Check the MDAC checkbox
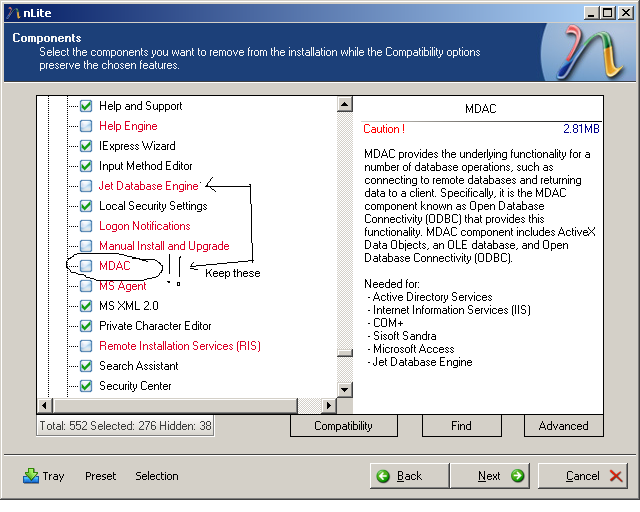640x512 pixels. point(86,266)
